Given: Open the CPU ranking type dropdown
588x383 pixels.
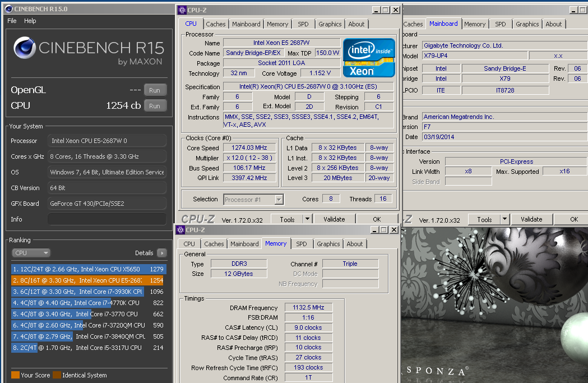Looking at the screenshot, I should (x=31, y=253).
